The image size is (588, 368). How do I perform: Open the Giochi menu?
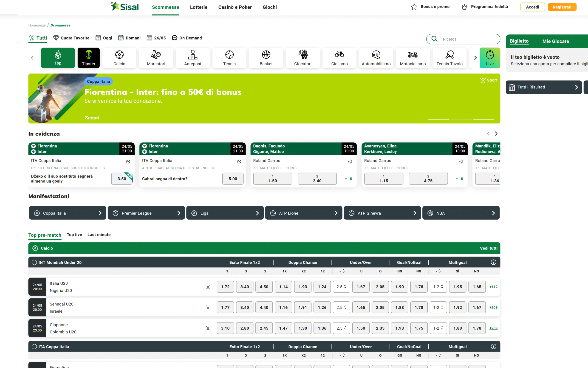pos(270,7)
